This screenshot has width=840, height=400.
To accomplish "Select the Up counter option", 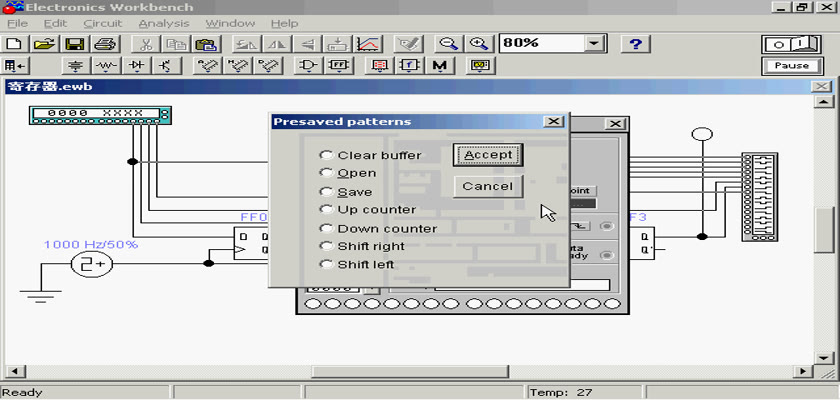I will tap(326, 210).
